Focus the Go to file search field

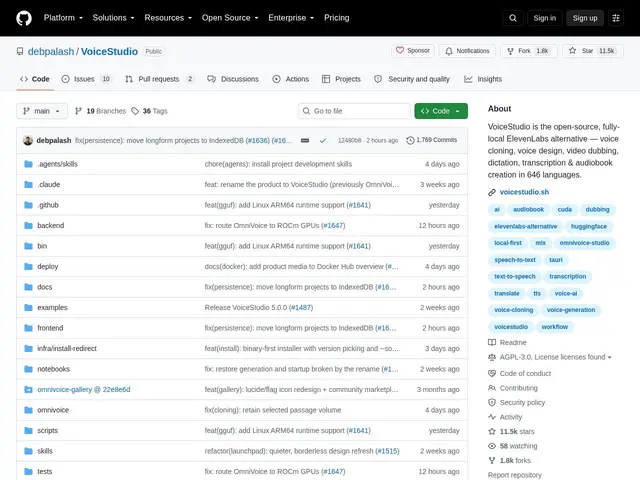(x=354, y=111)
